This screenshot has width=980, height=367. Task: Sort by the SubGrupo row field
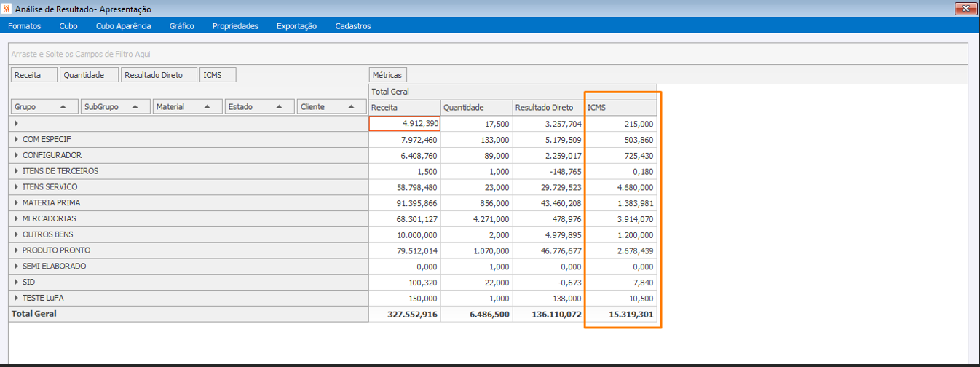[116, 106]
